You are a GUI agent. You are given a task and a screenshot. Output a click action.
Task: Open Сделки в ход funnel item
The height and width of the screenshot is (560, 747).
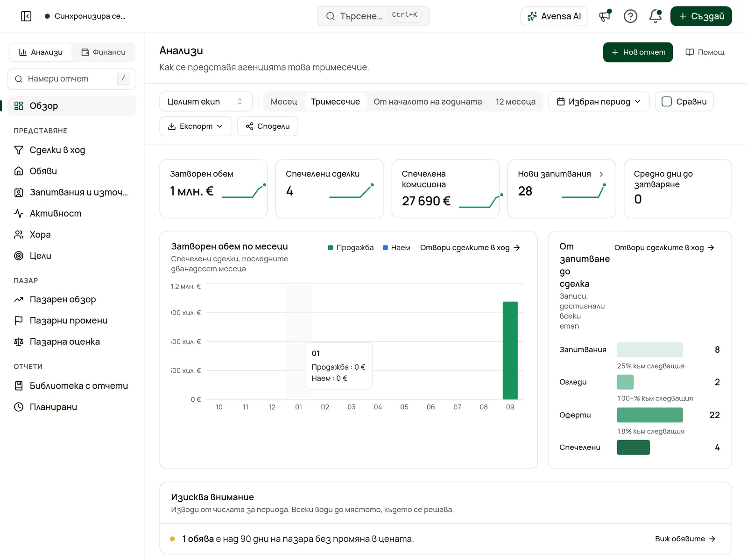pyautogui.click(x=72, y=150)
